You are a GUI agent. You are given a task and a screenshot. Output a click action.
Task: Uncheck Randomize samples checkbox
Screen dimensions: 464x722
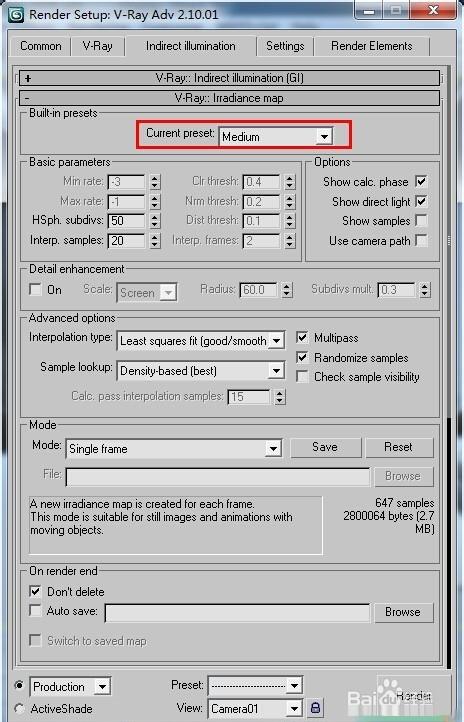click(x=302, y=357)
